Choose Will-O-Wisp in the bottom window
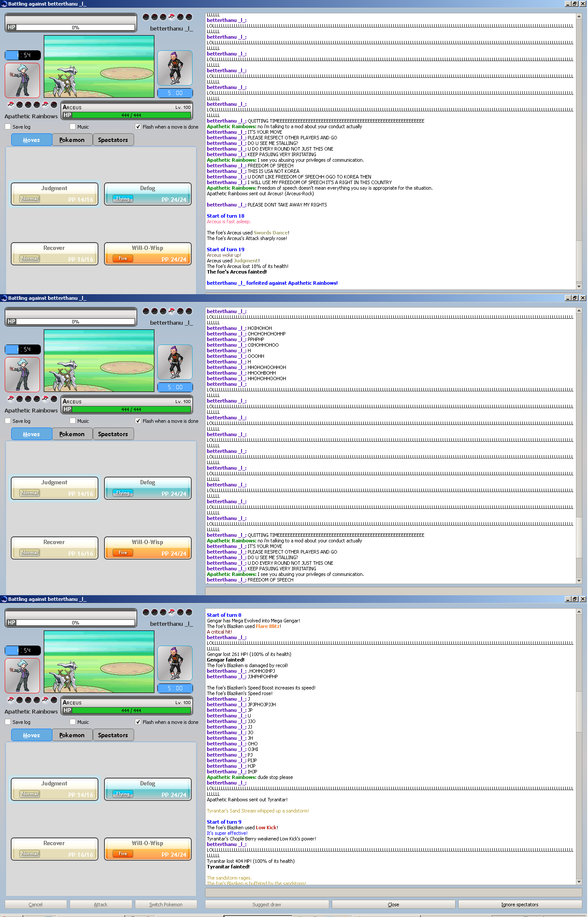 coord(148,849)
